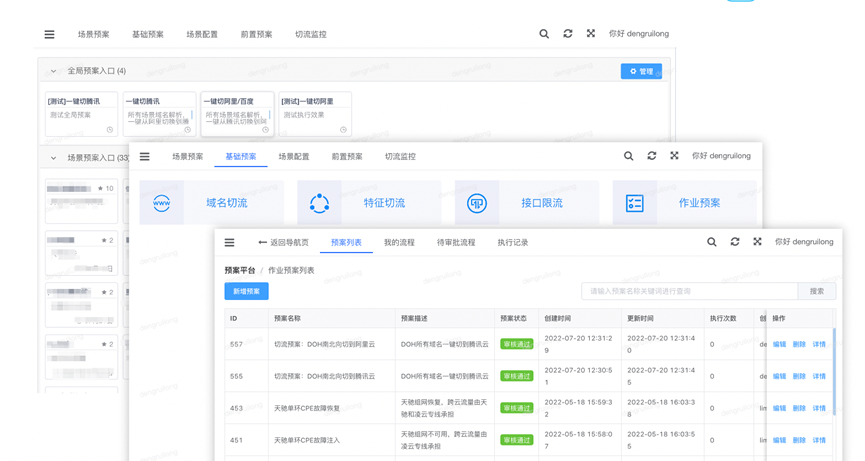865x461 pixels.
Task: Click 编辑 link for row 557
Action: click(x=779, y=344)
